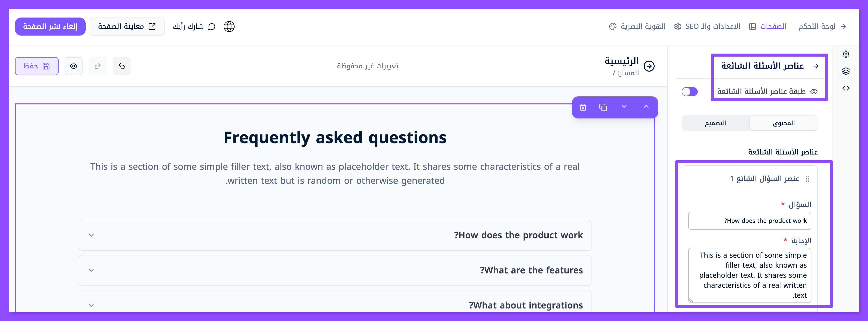This screenshot has height=321, width=868.
Task: Click the globe language icon
Action: (229, 27)
